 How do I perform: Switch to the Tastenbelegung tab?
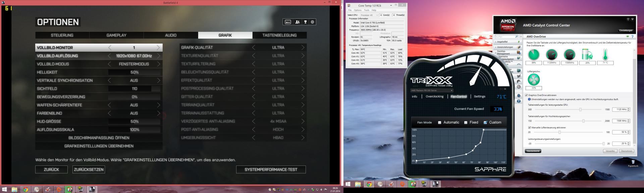(x=279, y=35)
